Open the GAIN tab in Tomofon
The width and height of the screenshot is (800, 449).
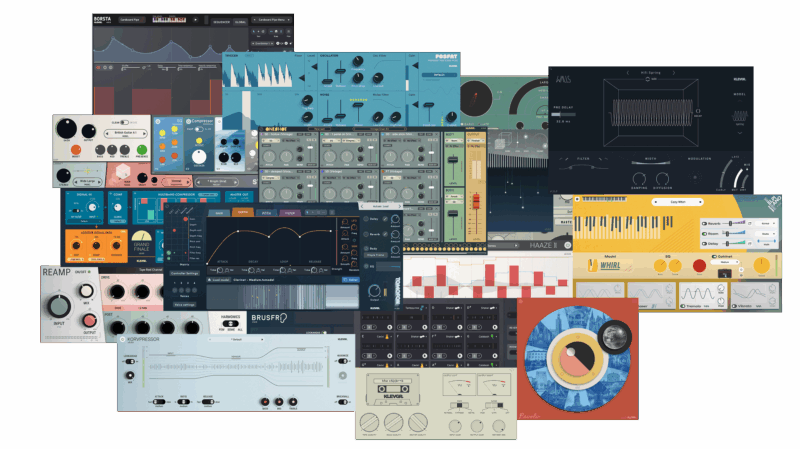pos(219,213)
